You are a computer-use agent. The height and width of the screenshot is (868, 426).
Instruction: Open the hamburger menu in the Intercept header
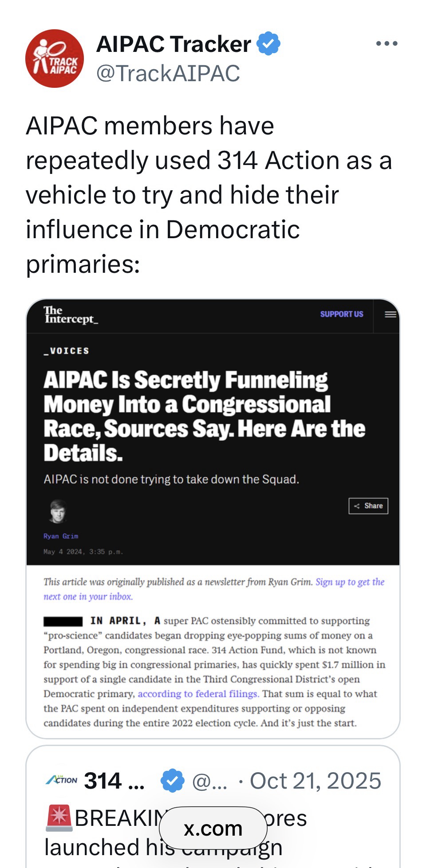390,314
